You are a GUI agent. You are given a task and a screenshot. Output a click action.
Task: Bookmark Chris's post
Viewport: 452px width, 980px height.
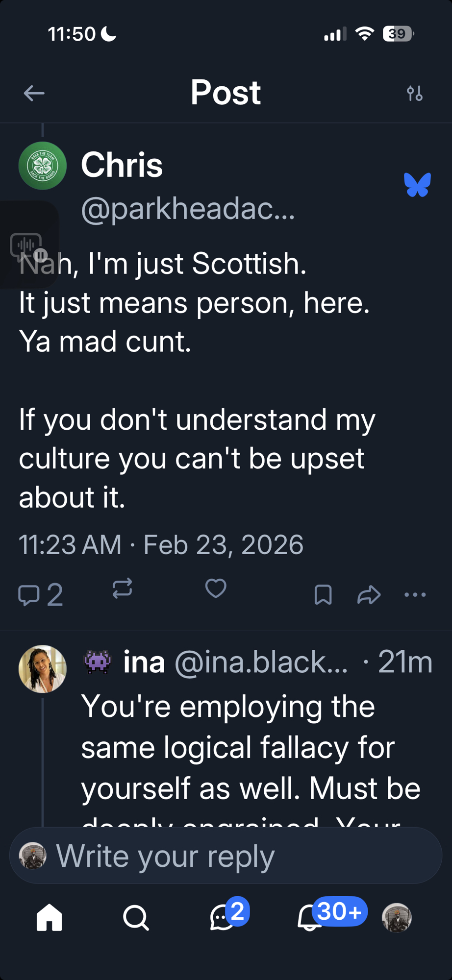(323, 595)
